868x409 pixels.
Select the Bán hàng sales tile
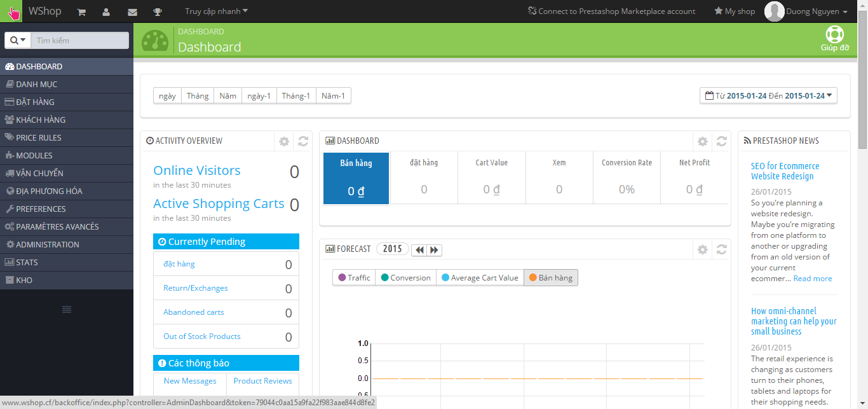coord(356,178)
